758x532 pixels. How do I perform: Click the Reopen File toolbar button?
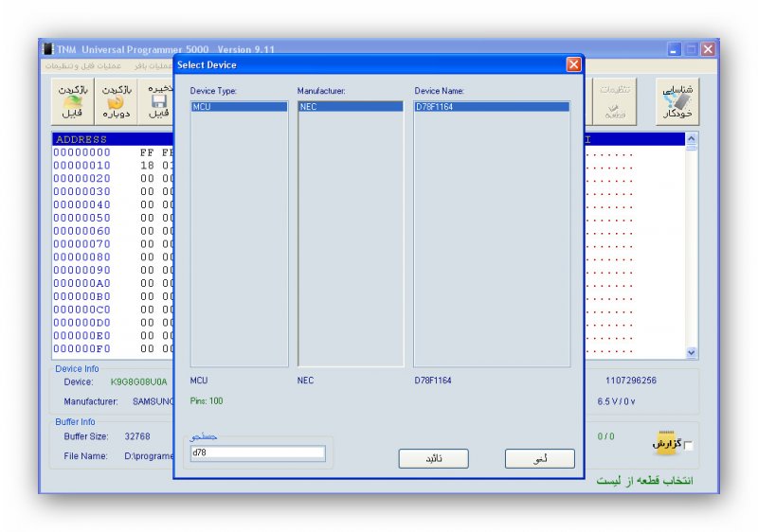116,102
